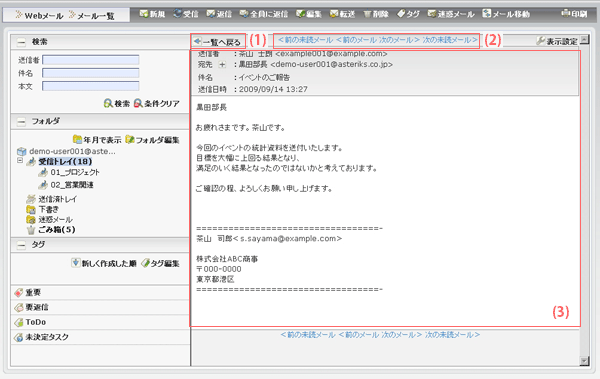Screen dimensions: 600x379
Task: Click the 受信 receive mail icon
Action: tap(177, 14)
